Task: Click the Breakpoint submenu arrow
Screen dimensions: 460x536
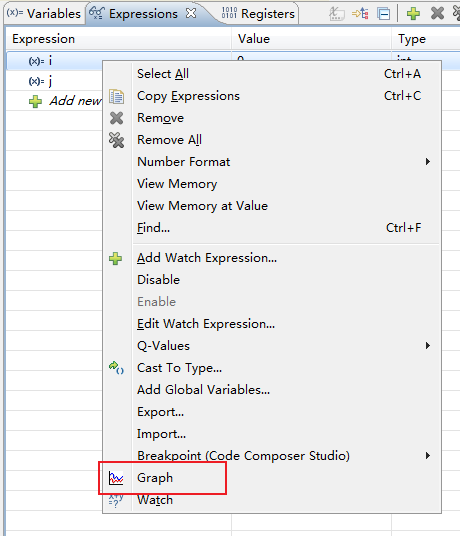Action: click(x=428, y=456)
